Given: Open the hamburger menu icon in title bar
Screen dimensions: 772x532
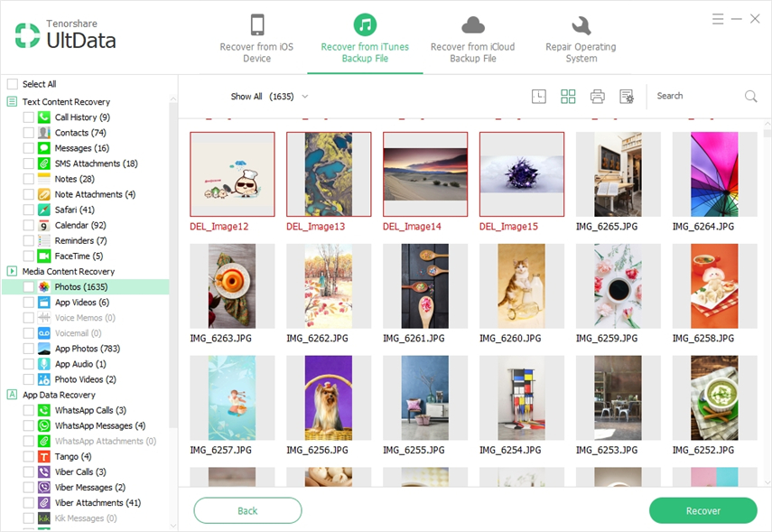Looking at the screenshot, I should (x=718, y=19).
